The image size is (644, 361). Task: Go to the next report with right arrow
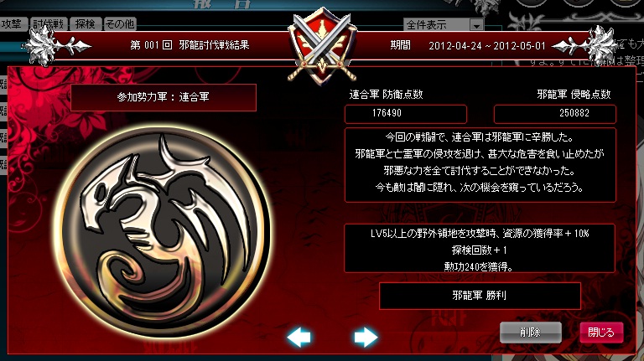click(x=366, y=338)
